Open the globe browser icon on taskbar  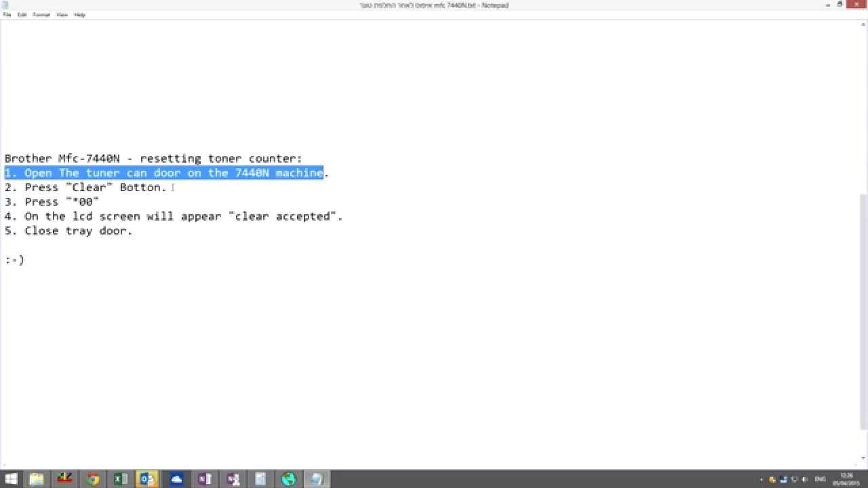pyautogui.click(x=288, y=479)
